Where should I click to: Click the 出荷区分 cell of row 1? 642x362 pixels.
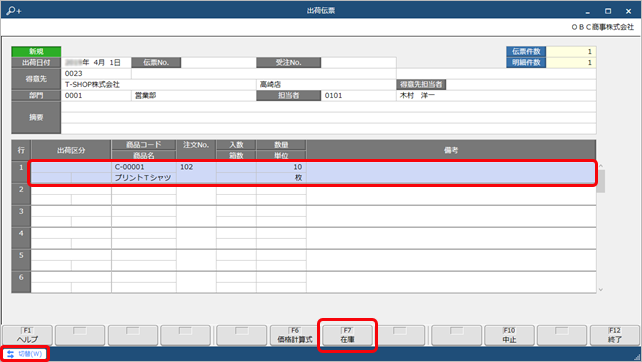pos(71,167)
